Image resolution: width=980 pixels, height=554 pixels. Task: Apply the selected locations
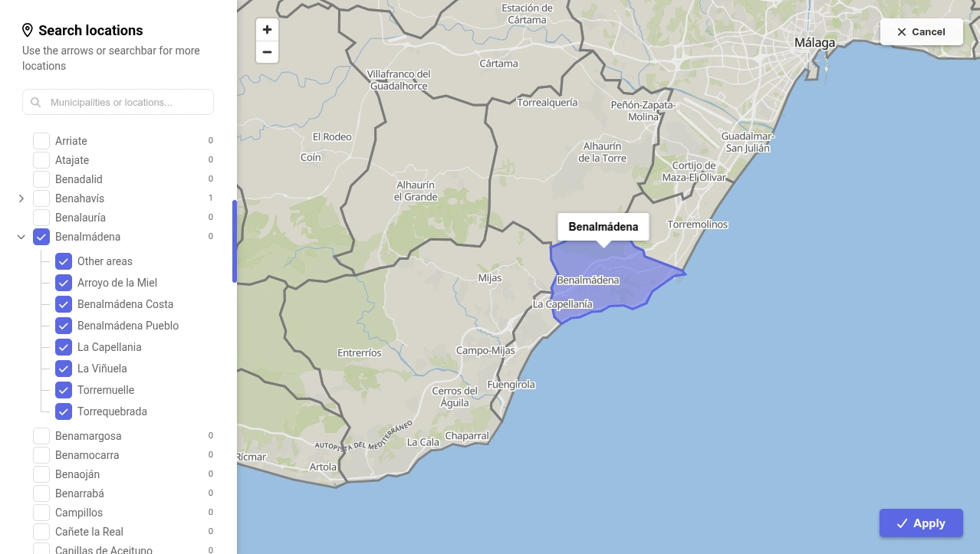tap(921, 523)
